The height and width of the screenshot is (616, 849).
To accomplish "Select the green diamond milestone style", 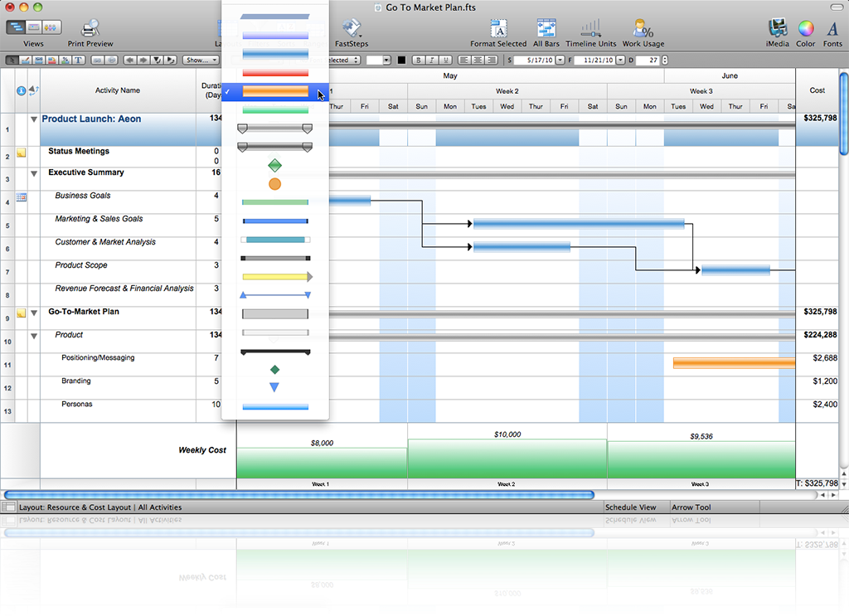I will [x=274, y=166].
